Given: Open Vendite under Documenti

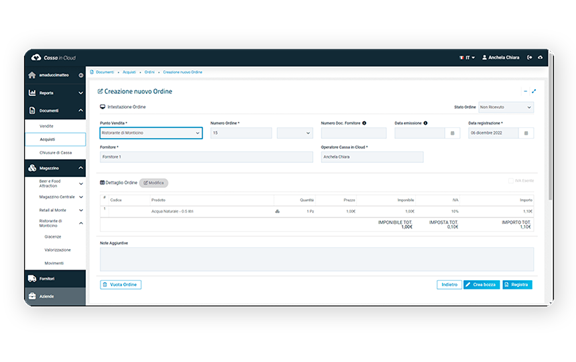Looking at the screenshot, I should [x=46, y=126].
